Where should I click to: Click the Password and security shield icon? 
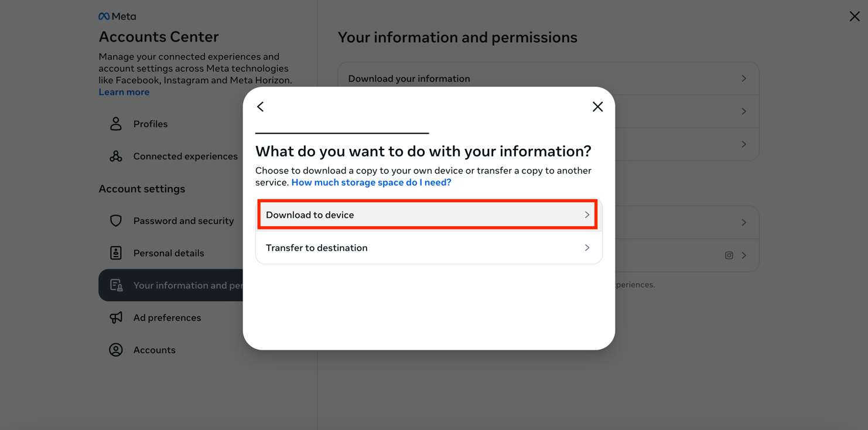click(x=116, y=221)
